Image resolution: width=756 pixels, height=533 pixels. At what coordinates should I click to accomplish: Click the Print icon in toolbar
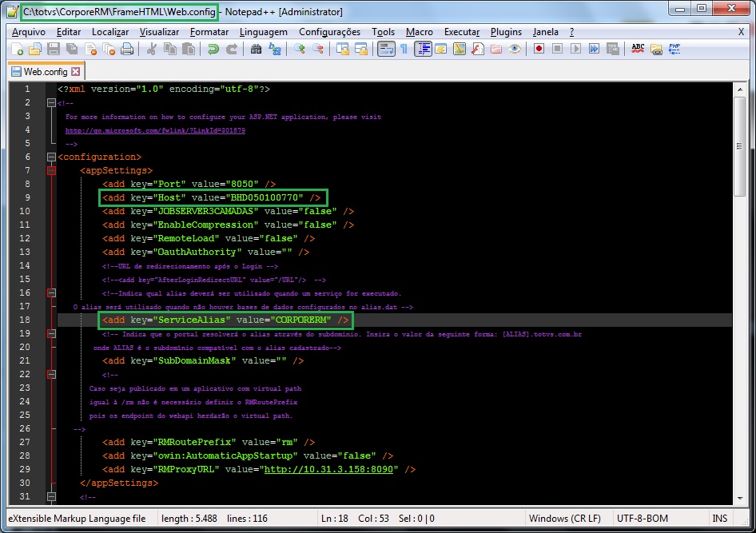[x=127, y=49]
